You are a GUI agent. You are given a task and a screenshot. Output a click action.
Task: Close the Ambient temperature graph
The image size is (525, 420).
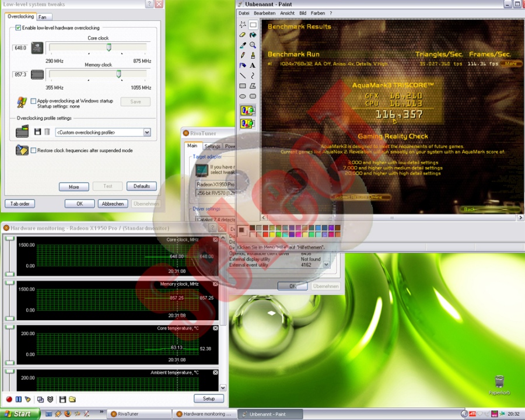point(215,372)
